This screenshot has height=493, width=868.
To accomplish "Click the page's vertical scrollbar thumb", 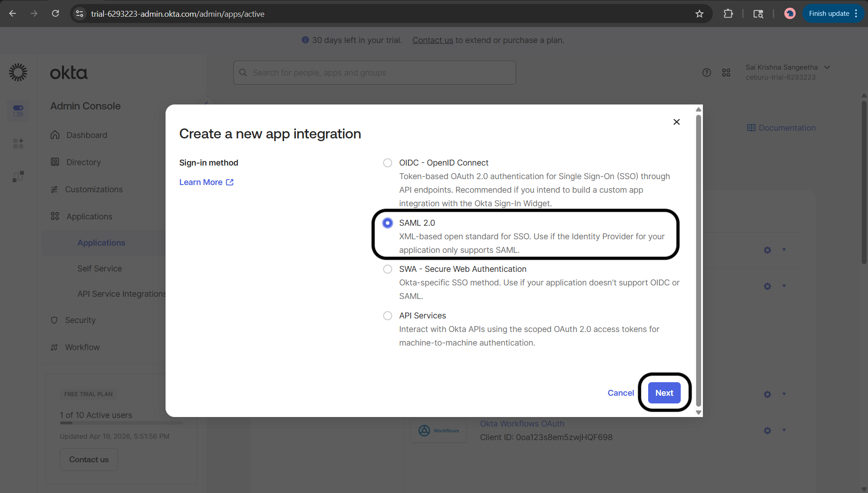I will (x=864, y=182).
